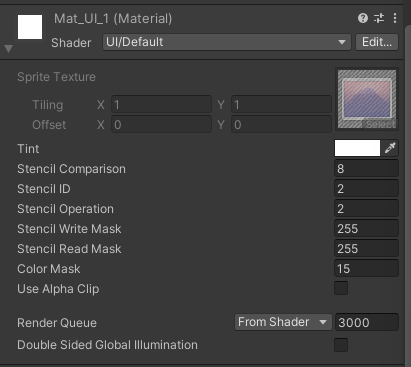Click the Offset X field

161,125
